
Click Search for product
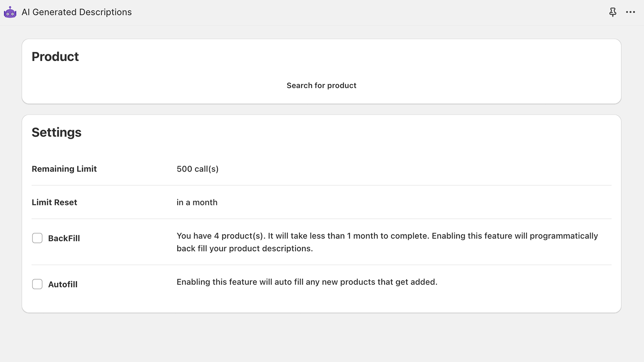click(x=322, y=85)
